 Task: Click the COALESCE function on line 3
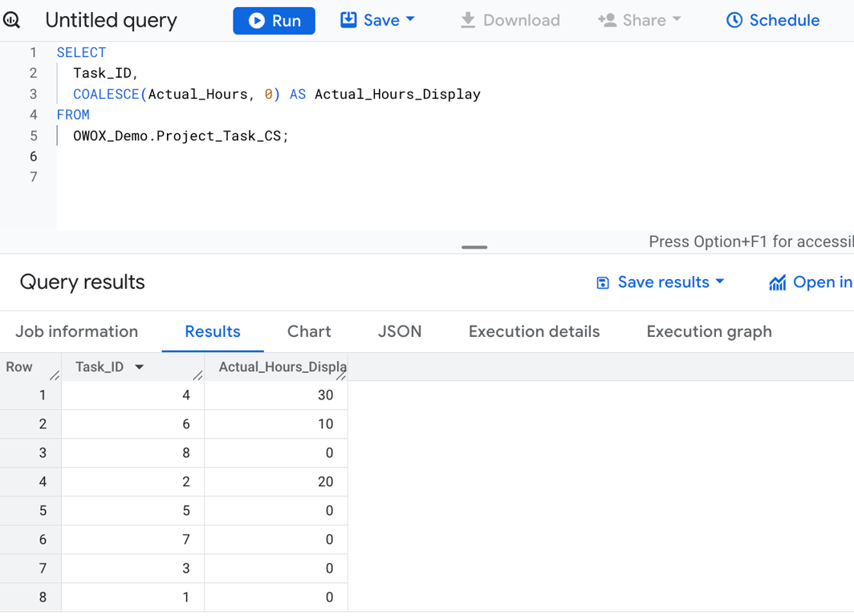106,94
